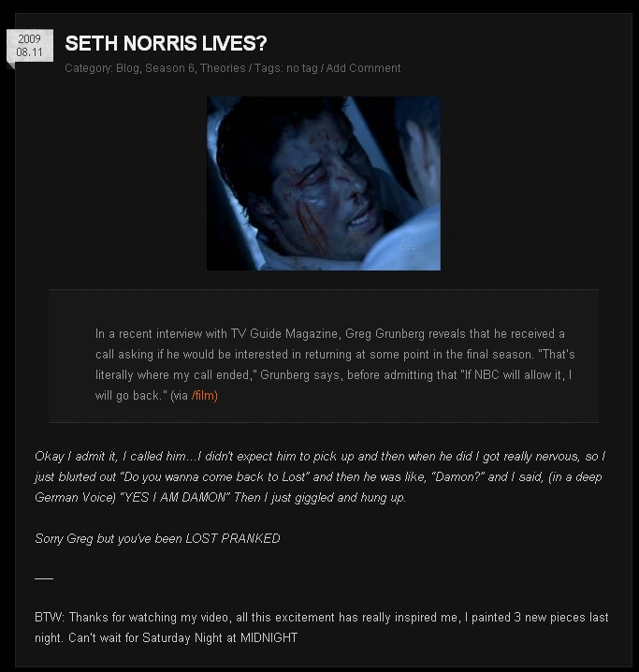639x672 pixels.
Task: Click the "Sorry Greg but you've been LOST PRANKED" line
Action: [157, 538]
